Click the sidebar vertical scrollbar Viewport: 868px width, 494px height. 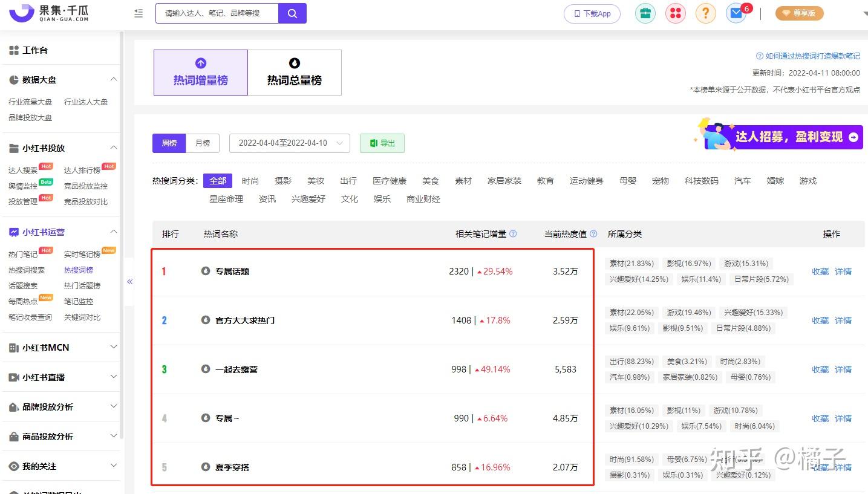pos(122,236)
